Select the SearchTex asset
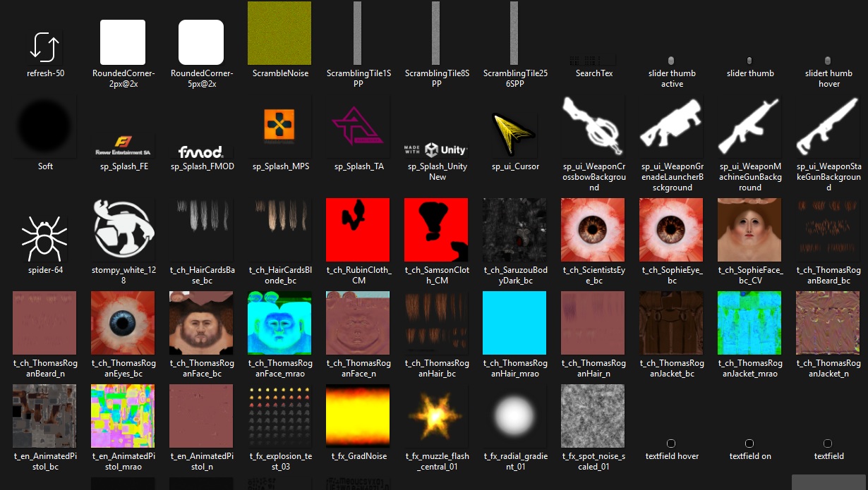Screen dimensions: 868x490 tap(593, 61)
